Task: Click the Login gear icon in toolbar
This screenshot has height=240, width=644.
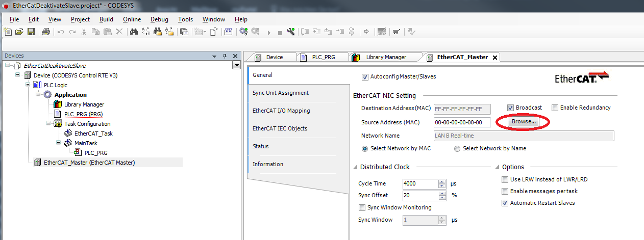Action: [x=243, y=32]
